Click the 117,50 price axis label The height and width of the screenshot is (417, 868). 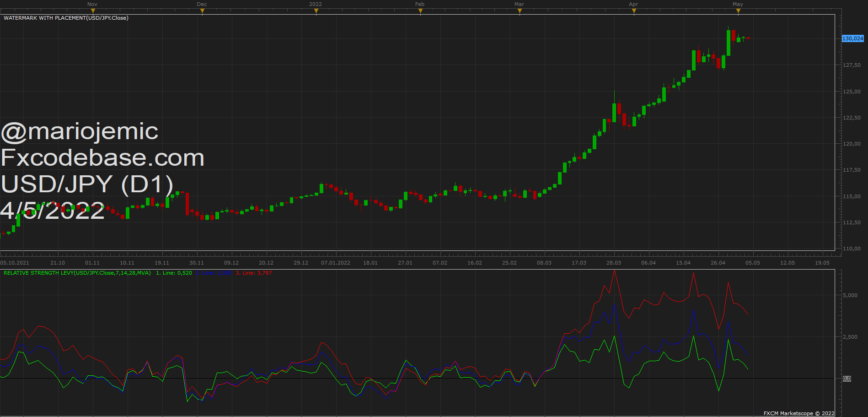(852, 170)
